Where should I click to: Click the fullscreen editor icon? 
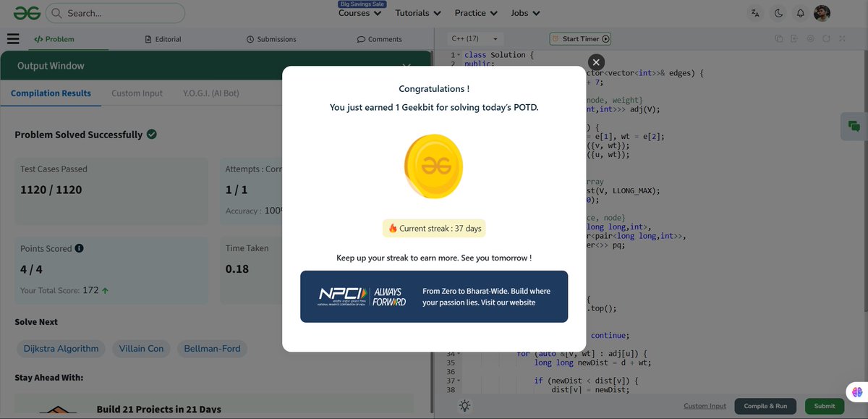(x=843, y=39)
